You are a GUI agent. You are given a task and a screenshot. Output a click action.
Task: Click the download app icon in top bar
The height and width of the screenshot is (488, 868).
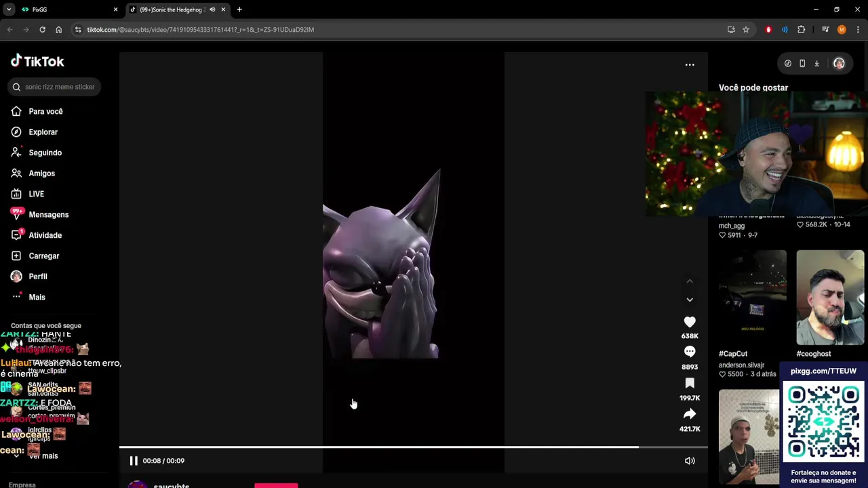coord(817,64)
